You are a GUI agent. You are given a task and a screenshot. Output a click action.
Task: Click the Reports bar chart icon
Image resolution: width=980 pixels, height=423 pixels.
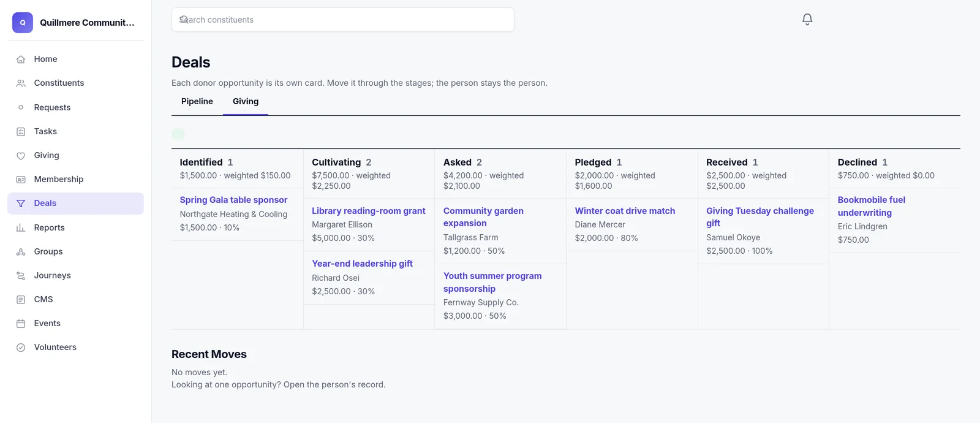[x=21, y=228]
